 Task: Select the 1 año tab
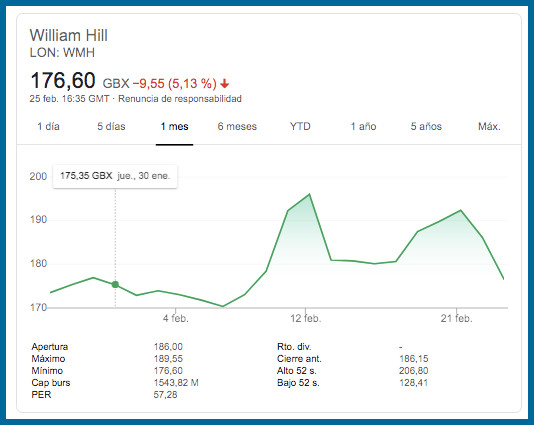(363, 126)
